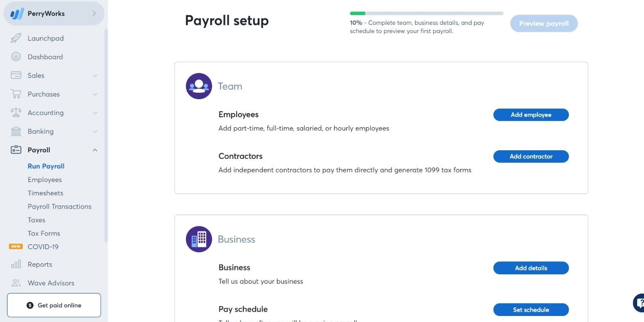The width and height of the screenshot is (644, 322).
Task: Click the Accounting scales icon
Action: tap(16, 112)
